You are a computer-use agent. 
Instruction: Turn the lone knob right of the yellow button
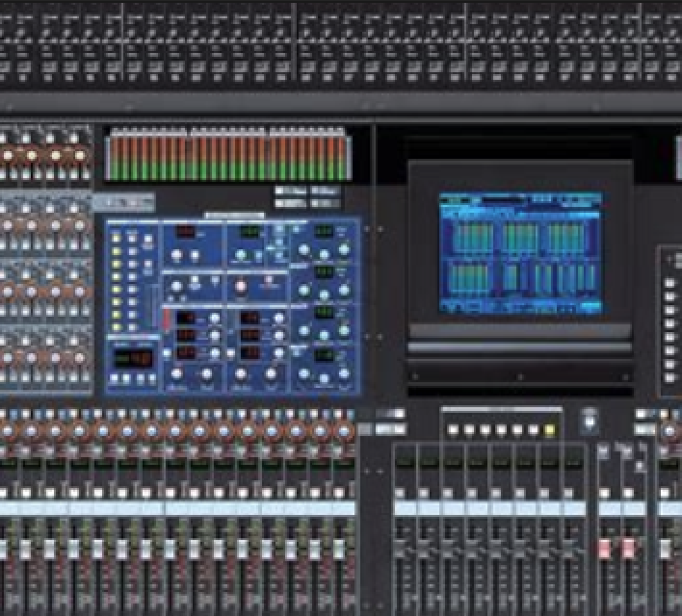(590, 421)
